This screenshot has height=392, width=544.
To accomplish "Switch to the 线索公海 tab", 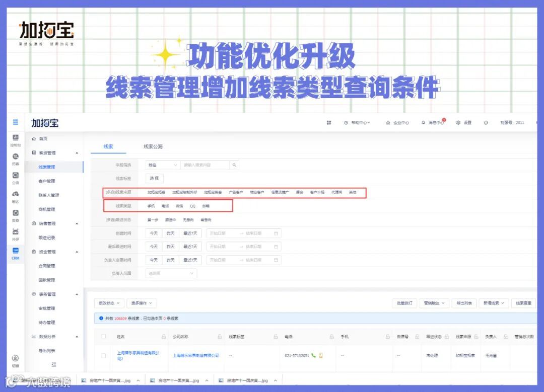I will [153, 146].
